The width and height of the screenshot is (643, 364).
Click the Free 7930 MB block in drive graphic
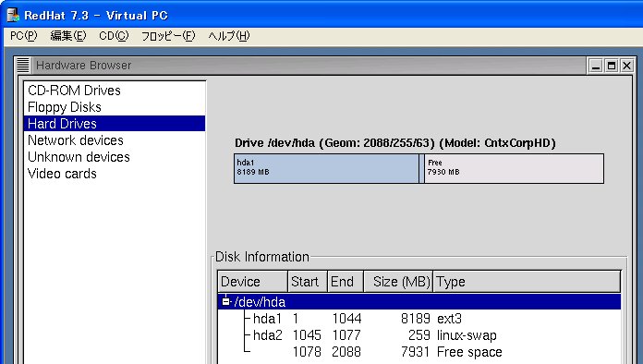[x=514, y=168]
